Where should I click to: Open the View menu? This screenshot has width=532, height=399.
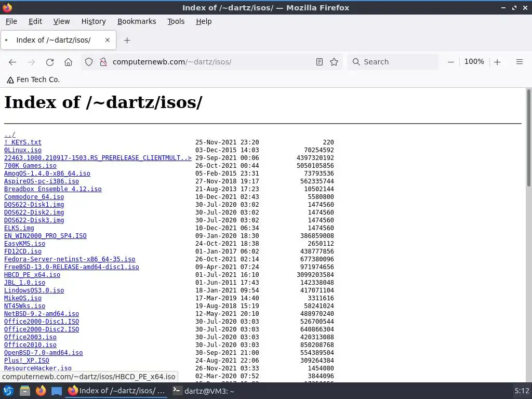(x=61, y=21)
